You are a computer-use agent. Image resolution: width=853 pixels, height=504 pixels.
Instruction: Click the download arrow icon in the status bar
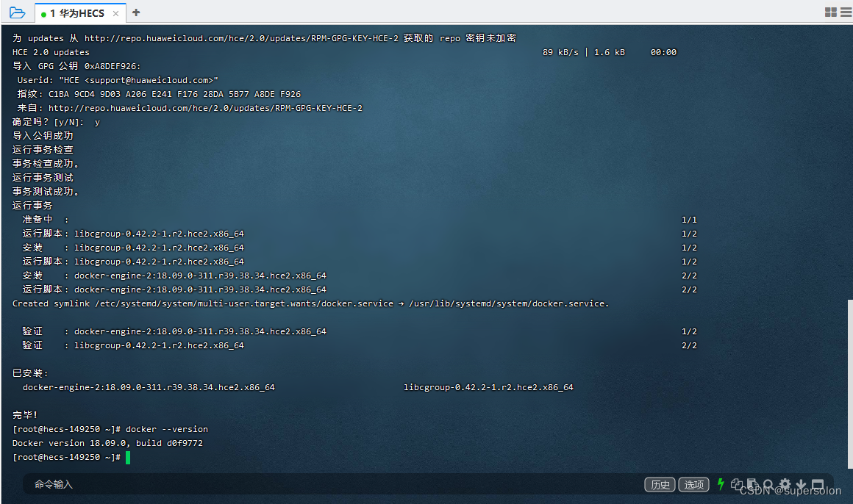pos(802,485)
